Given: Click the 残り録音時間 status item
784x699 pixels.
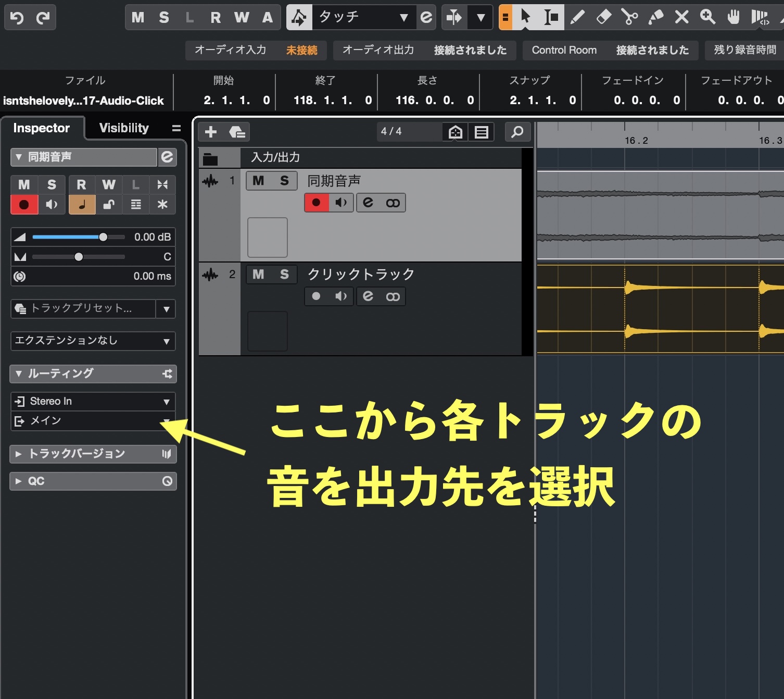Looking at the screenshot, I should tap(745, 50).
